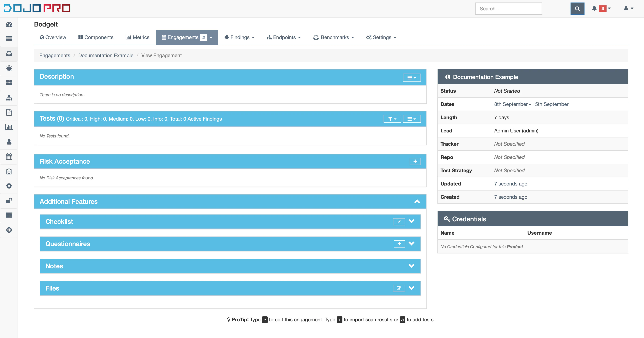
Task: Click the bug Findings sidebar icon
Action: (9, 68)
